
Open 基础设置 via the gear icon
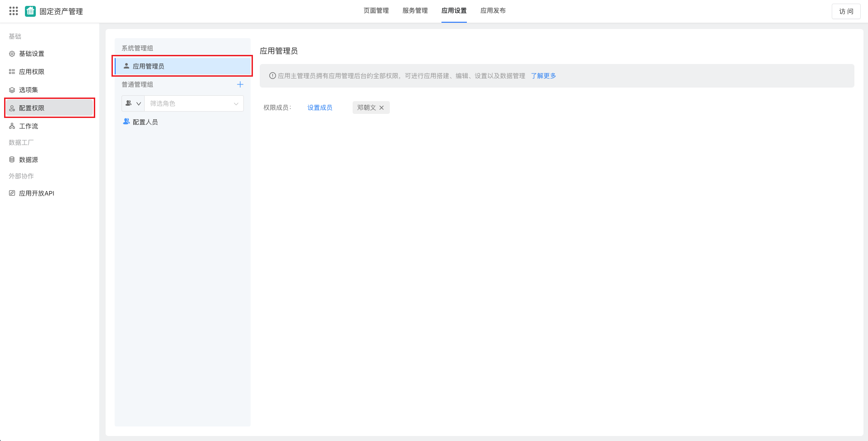click(x=12, y=54)
